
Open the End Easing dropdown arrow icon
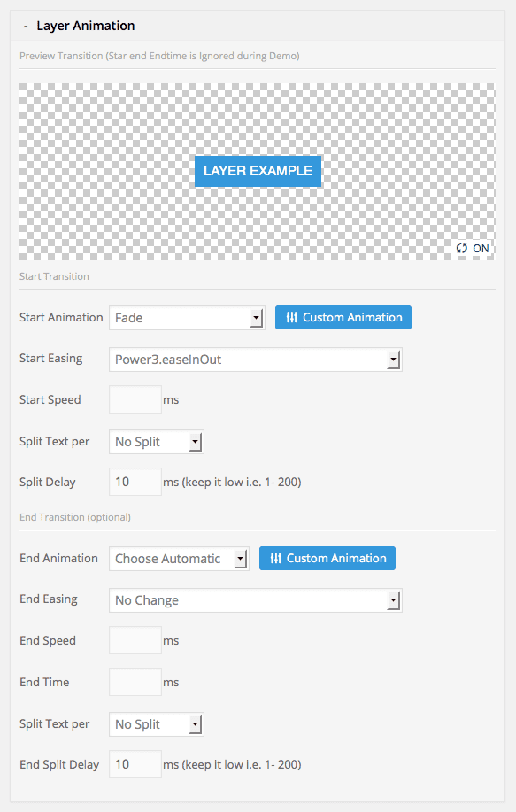[392, 600]
